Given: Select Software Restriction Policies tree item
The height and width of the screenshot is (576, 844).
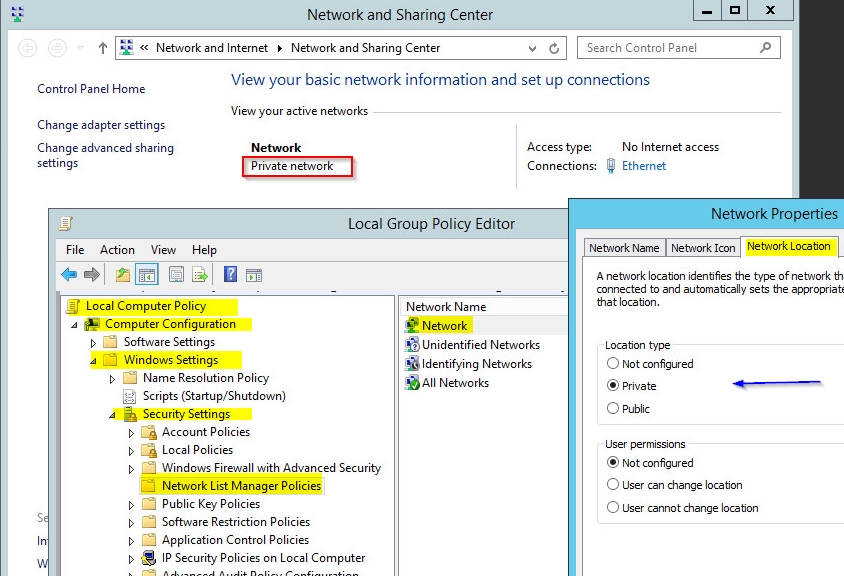Looking at the screenshot, I should pyautogui.click(x=236, y=522).
